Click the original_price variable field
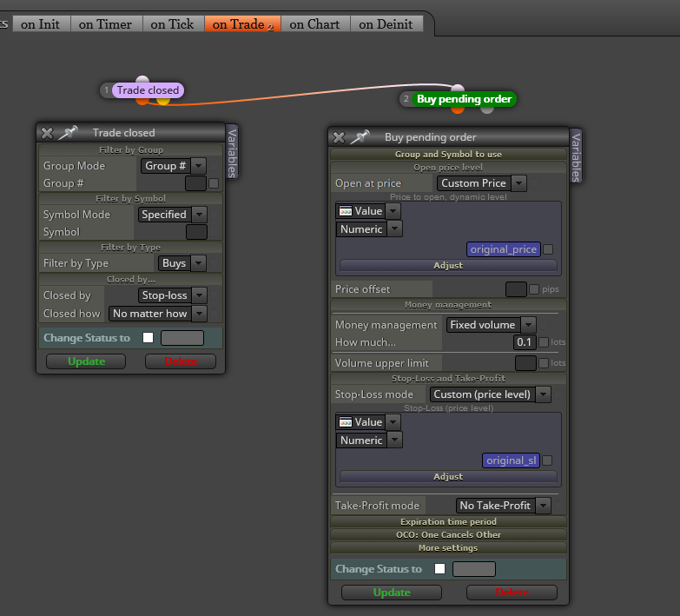Image resolution: width=680 pixels, height=616 pixels. 504,249
